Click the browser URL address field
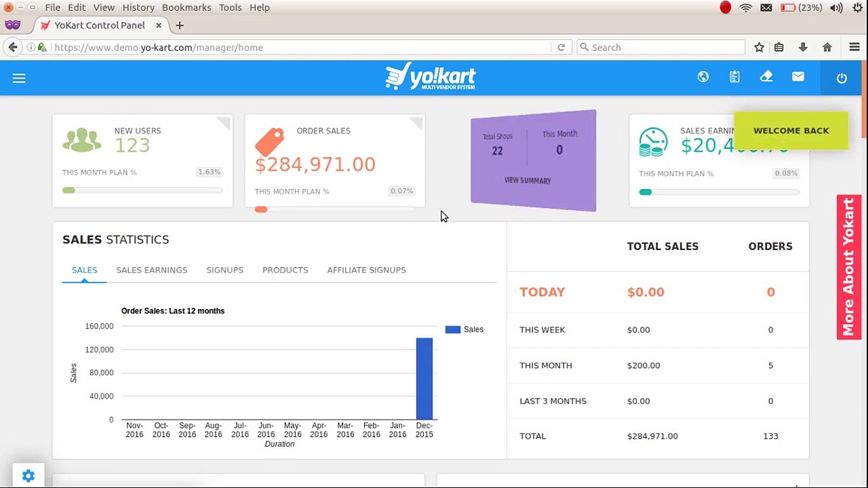The width and height of the screenshot is (868, 488). pyautogui.click(x=302, y=47)
